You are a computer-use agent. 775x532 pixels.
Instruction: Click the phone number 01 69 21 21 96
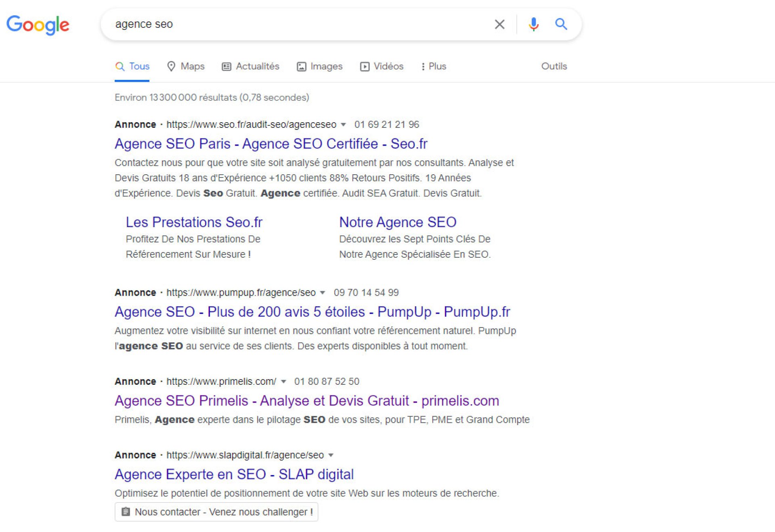pyautogui.click(x=387, y=125)
